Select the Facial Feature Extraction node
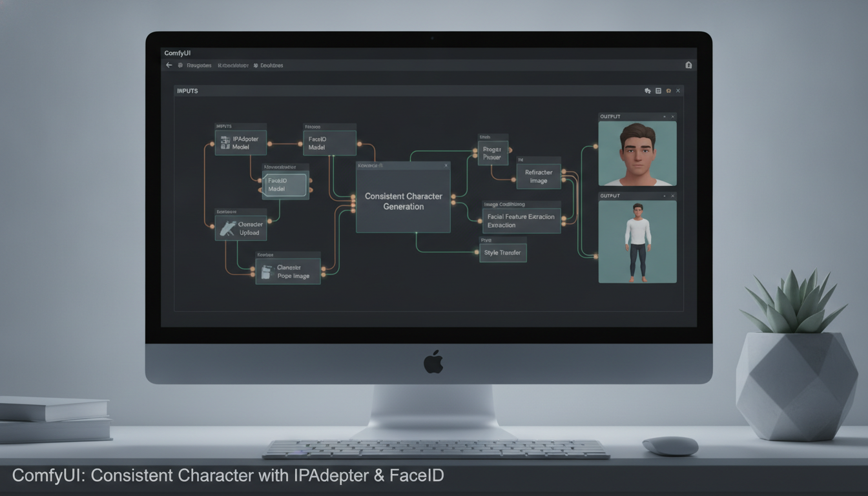 point(522,221)
